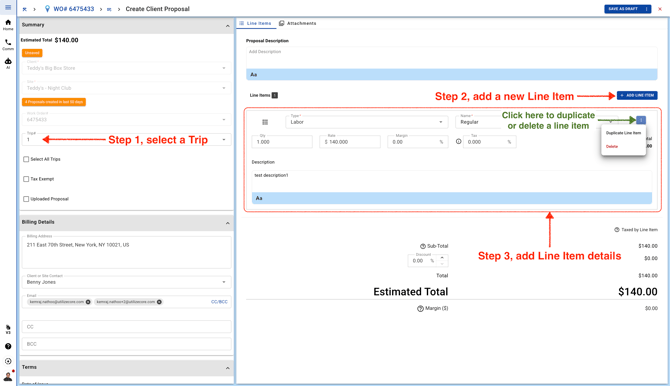This screenshot has height=386, width=670.
Task: Click the CC/BCC link
Action: click(219, 302)
